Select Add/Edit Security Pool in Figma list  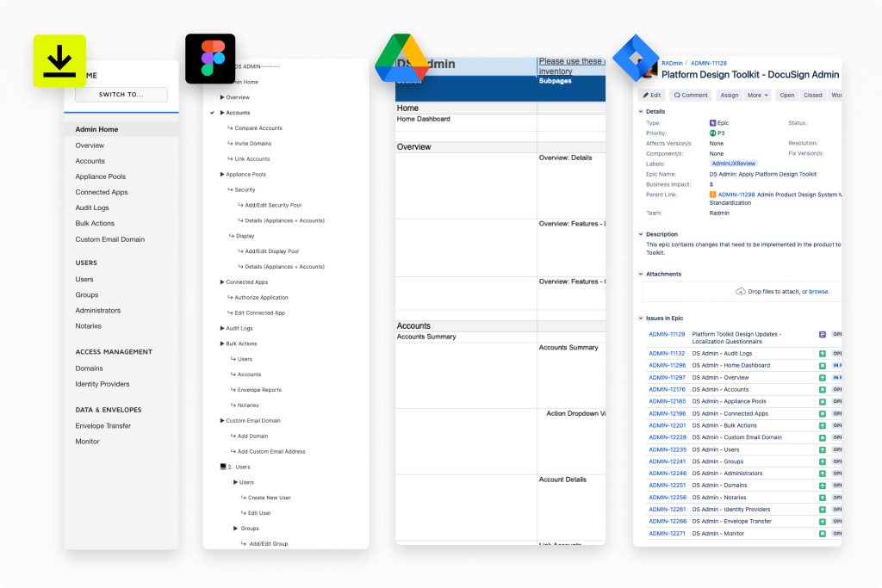[273, 205]
